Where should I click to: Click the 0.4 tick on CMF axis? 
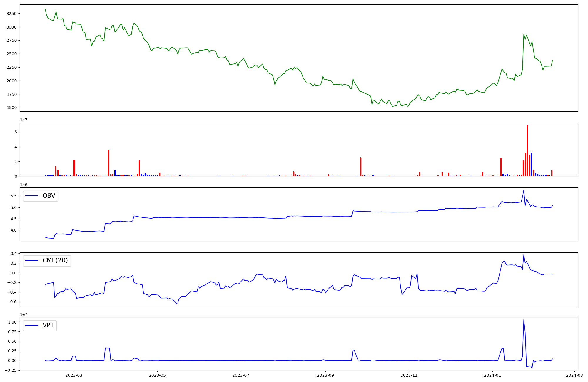click(x=14, y=254)
